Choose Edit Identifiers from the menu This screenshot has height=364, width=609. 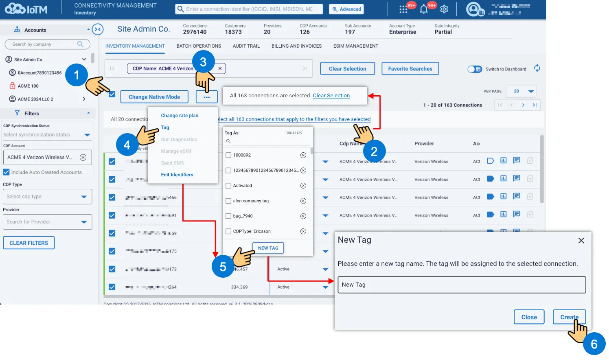click(x=177, y=175)
